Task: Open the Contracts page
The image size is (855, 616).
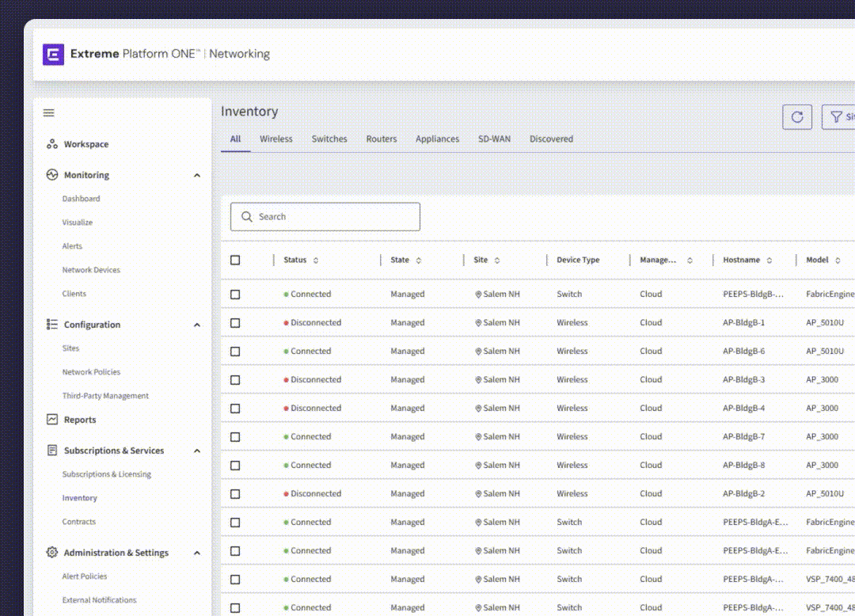Action: [78, 522]
